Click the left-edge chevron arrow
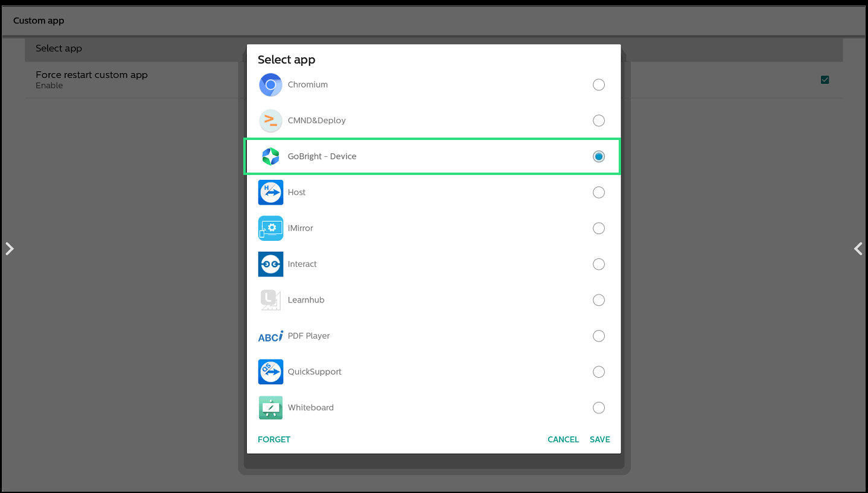 pyautogui.click(x=10, y=249)
